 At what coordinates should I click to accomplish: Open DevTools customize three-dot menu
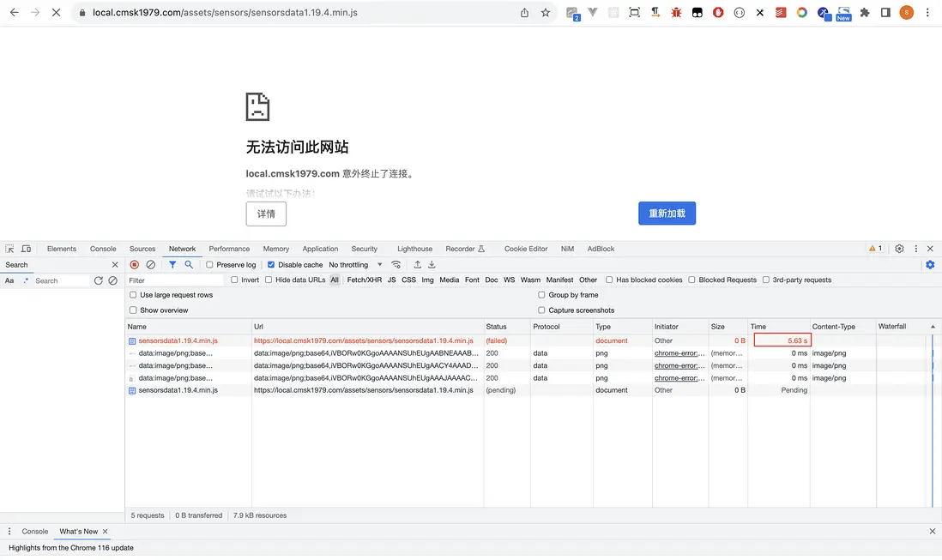click(x=916, y=249)
